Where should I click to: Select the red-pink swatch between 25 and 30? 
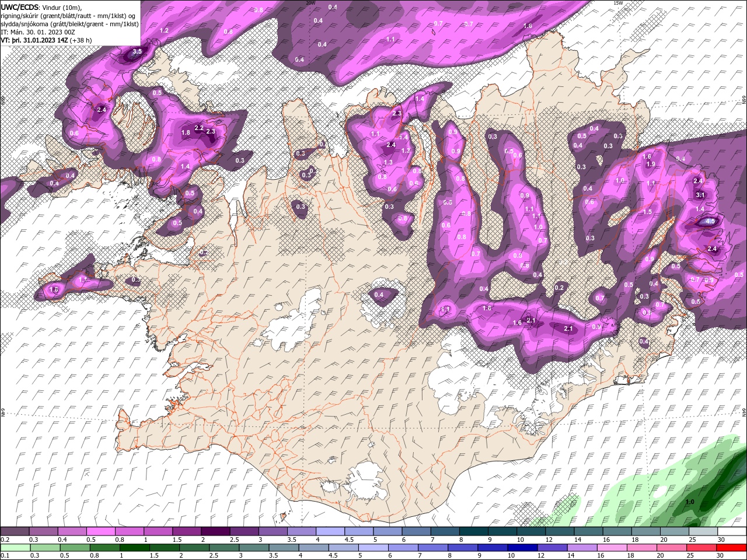(x=701, y=547)
